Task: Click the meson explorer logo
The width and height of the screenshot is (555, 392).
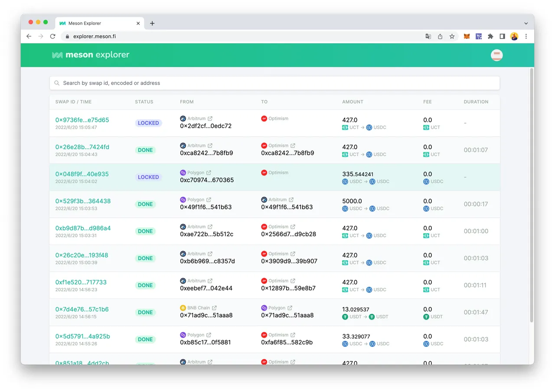Action: pos(91,55)
